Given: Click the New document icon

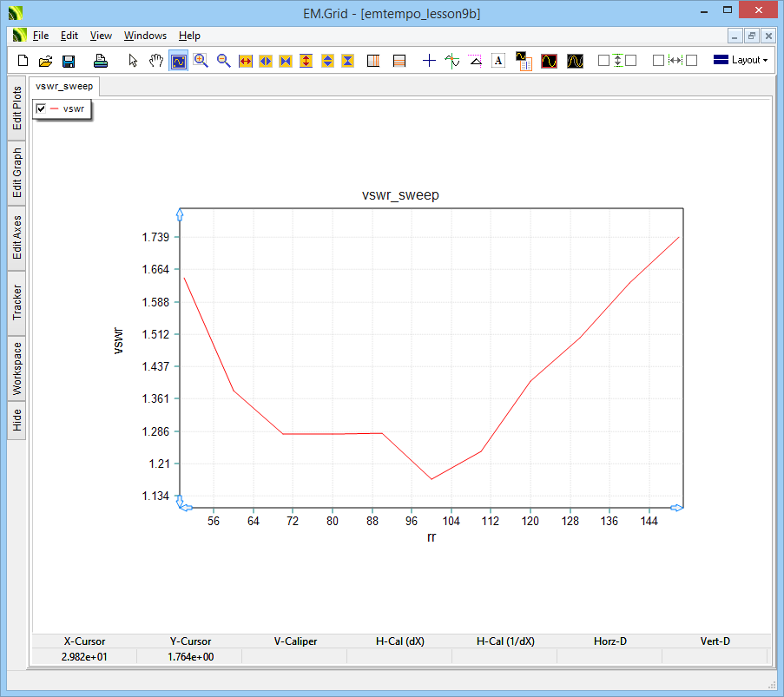Looking at the screenshot, I should [x=23, y=61].
